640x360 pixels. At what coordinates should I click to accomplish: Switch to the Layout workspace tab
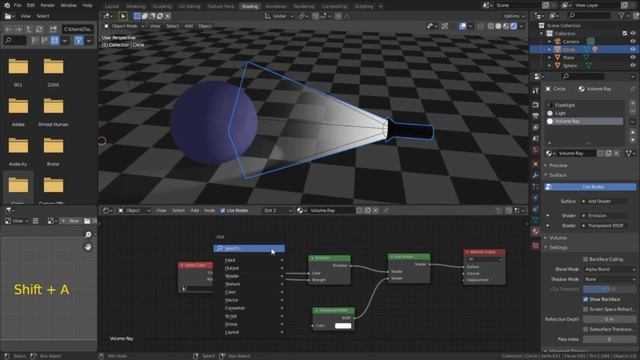click(x=111, y=6)
